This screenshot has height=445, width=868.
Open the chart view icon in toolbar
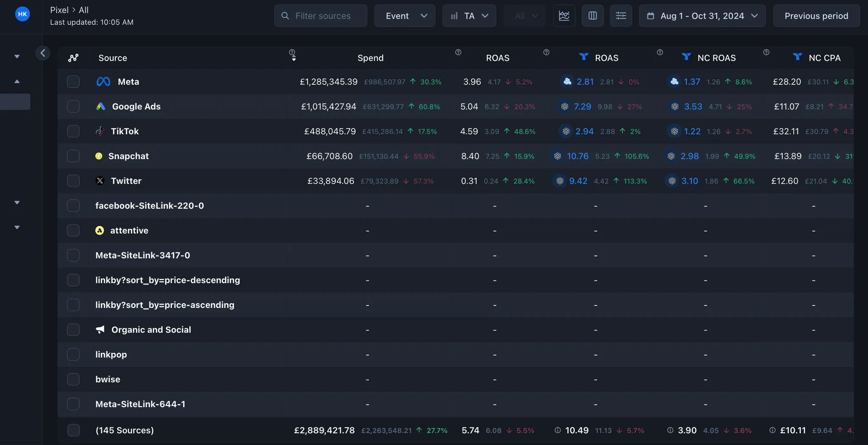564,16
